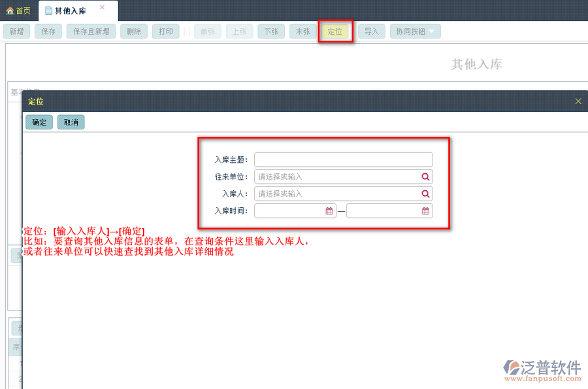Expand the 协同按钮 dropdown
The image size is (588, 389).
pos(416,31)
